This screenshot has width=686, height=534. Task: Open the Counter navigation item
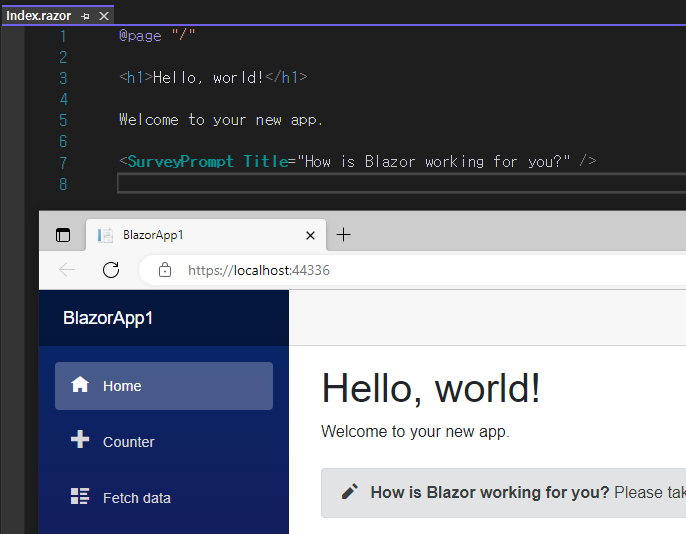164,442
